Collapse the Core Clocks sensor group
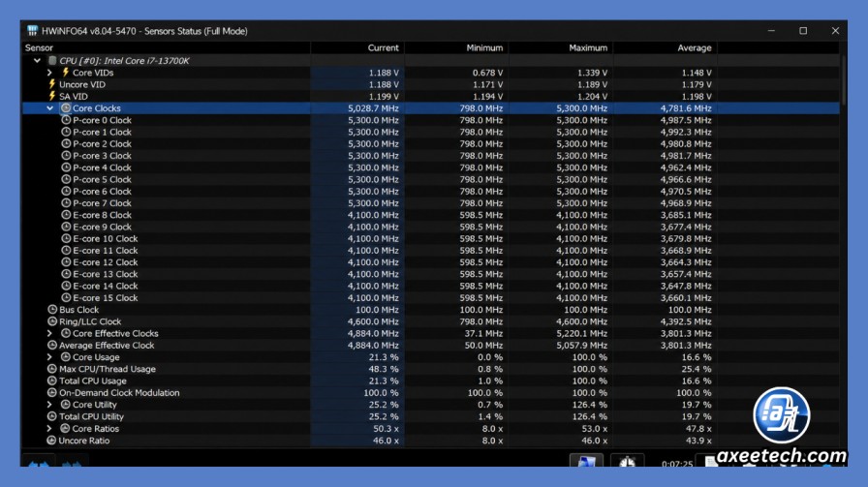 [x=49, y=107]
